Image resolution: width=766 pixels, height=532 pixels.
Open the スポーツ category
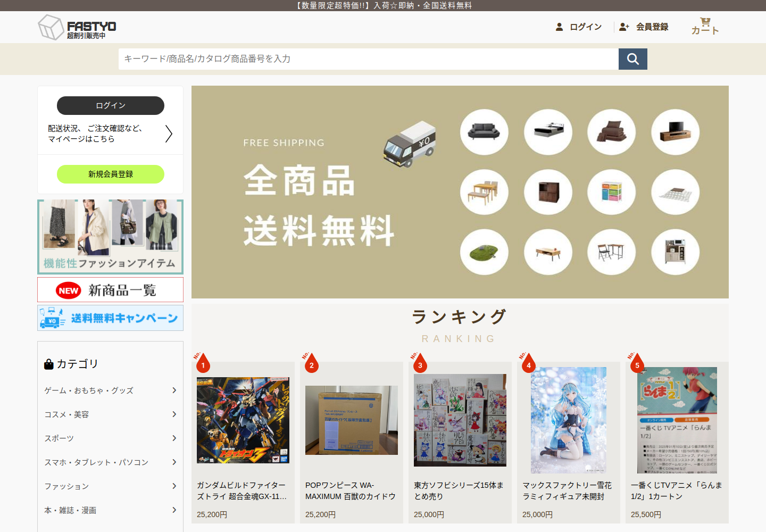(x=59, y=438)
